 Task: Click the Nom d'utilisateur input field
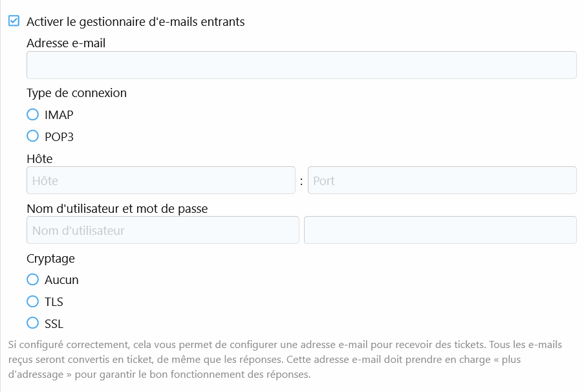tap(162, 230)
